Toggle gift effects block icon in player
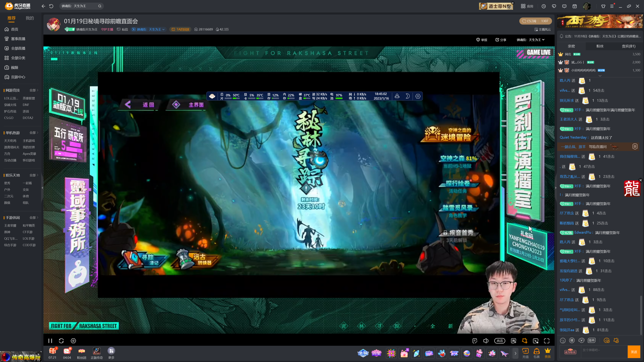644x362 pixels. pyautogui.click(x=524, y=341)
